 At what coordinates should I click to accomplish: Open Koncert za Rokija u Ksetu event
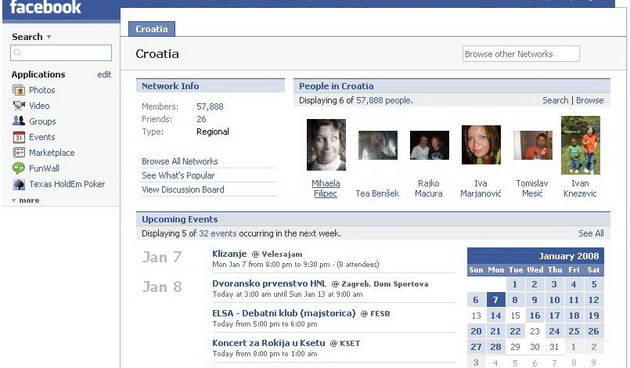[x=268, y=343]
